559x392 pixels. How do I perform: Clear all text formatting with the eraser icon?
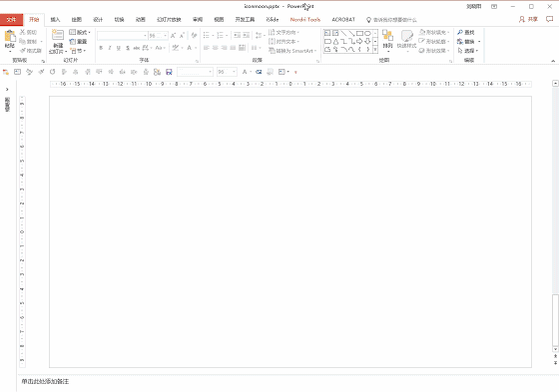(194, 35)
